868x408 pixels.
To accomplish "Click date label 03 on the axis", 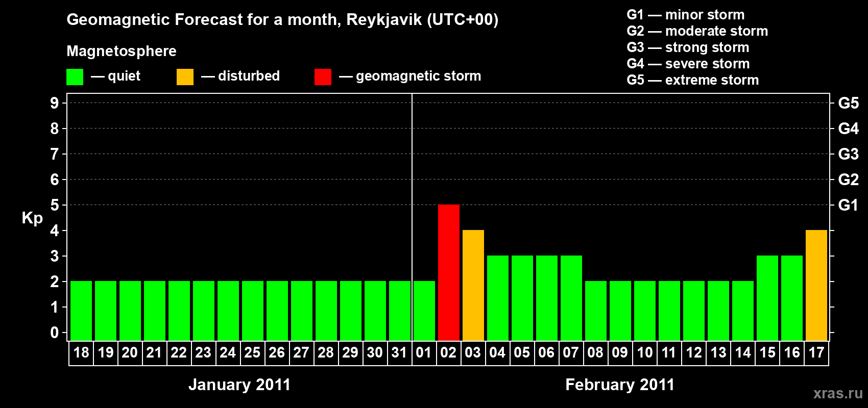I will (473, 352).
